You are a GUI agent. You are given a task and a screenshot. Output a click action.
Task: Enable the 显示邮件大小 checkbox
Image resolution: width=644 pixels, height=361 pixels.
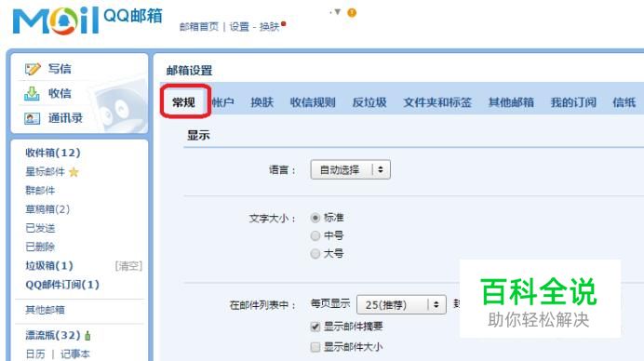click(x=315, y=347)
